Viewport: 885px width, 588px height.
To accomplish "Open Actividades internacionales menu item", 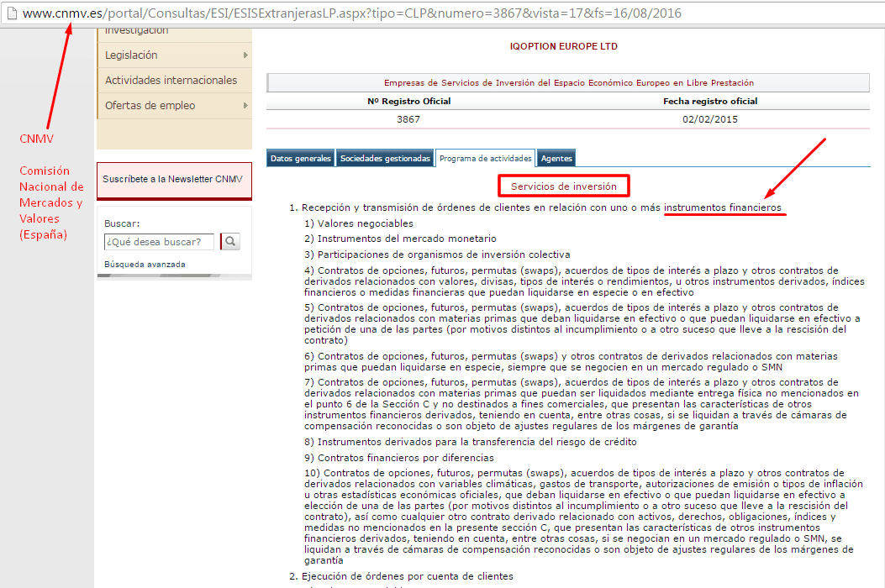I will pos(171,80).
